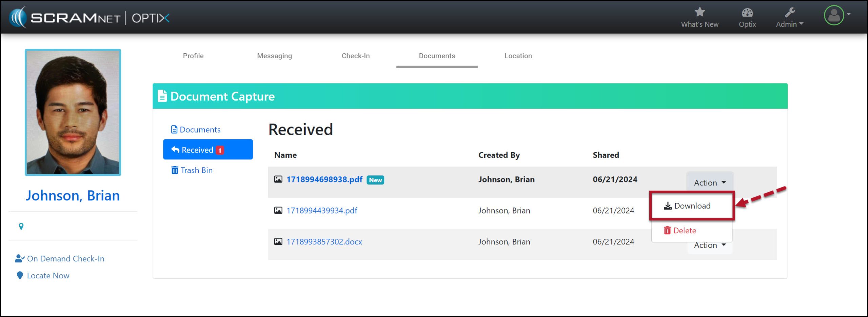The width and height of the screenshot is (868, 317).
Task: Click image icon beside 1718993857302.docx
Action: tap(278, 242)
